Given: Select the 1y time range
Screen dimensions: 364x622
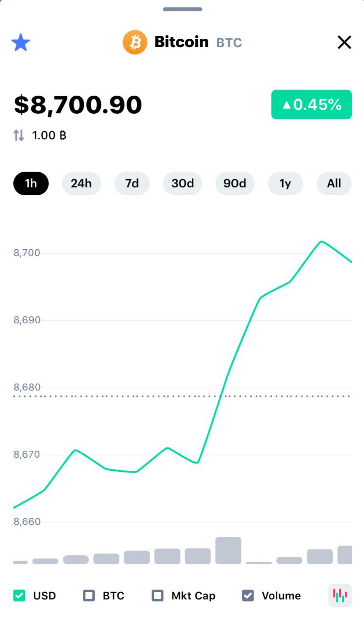Looking at the screenshot, I should [286, 183].
